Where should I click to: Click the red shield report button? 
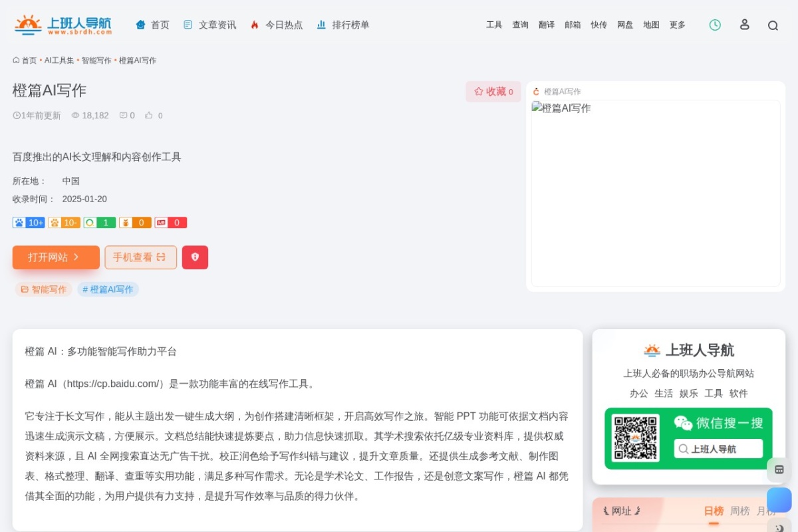(x=195, y=257)
